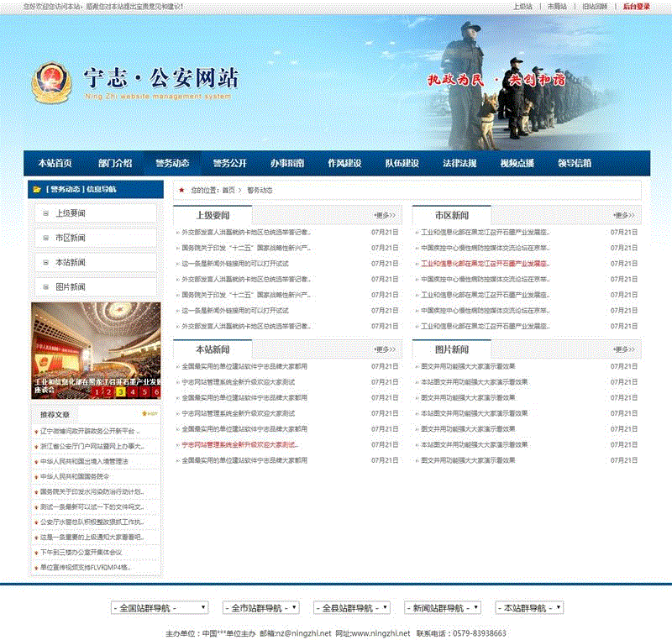Click the red star icon before 您的位置
672x640 pixels.
pyautogui.click(x=181, y=190)
